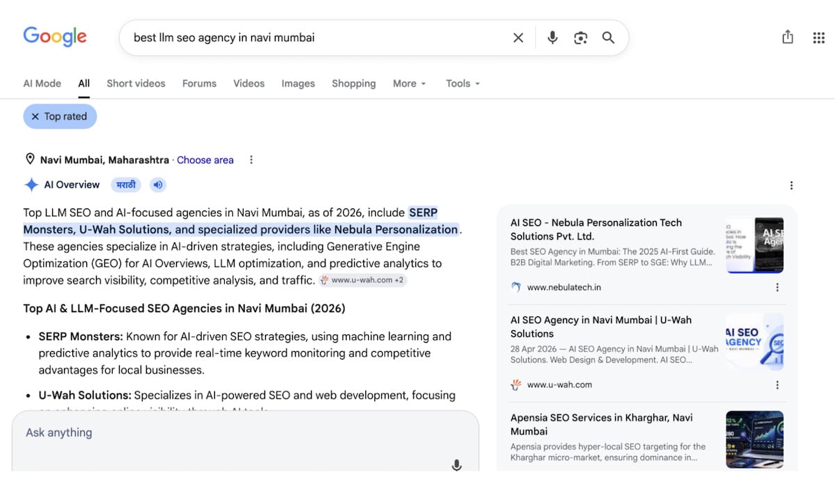Open Apensia SEO Services in Kharghar result
The width and height of the screenshot is (835, 504).
point(602,425)
